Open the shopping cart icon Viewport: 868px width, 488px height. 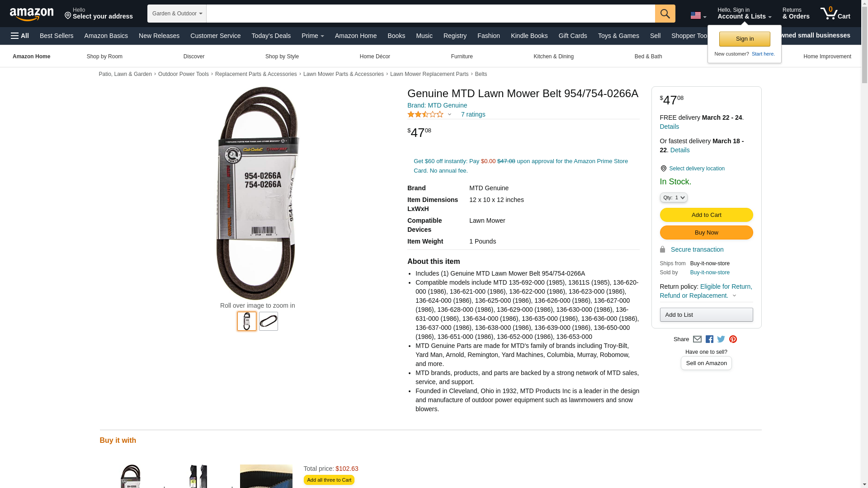coord(835,13)
